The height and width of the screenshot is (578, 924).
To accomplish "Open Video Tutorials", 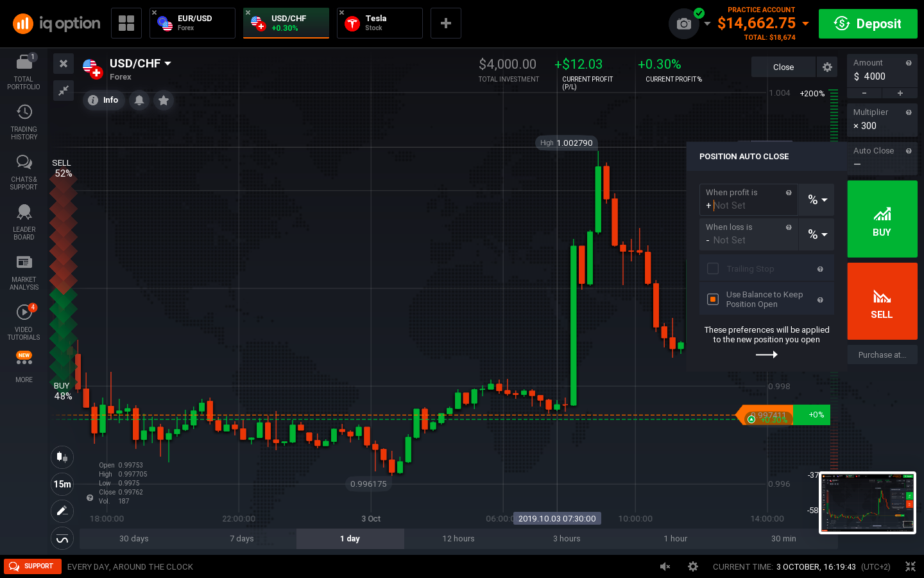I will pos(24,322).
